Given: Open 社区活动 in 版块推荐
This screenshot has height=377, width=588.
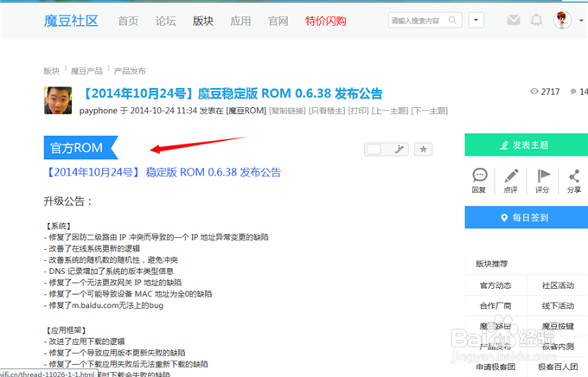Looking at the screenshot, I should [x=558, y=285].
